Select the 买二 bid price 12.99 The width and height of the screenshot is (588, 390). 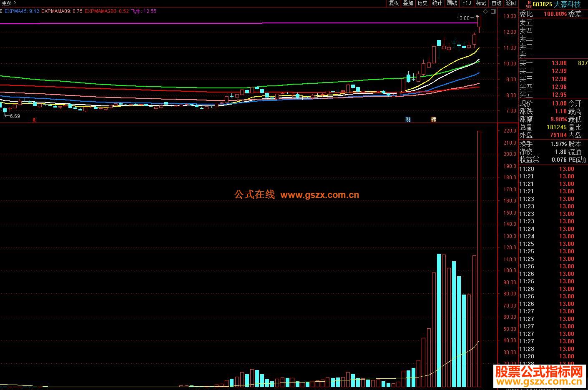(559, 71)
